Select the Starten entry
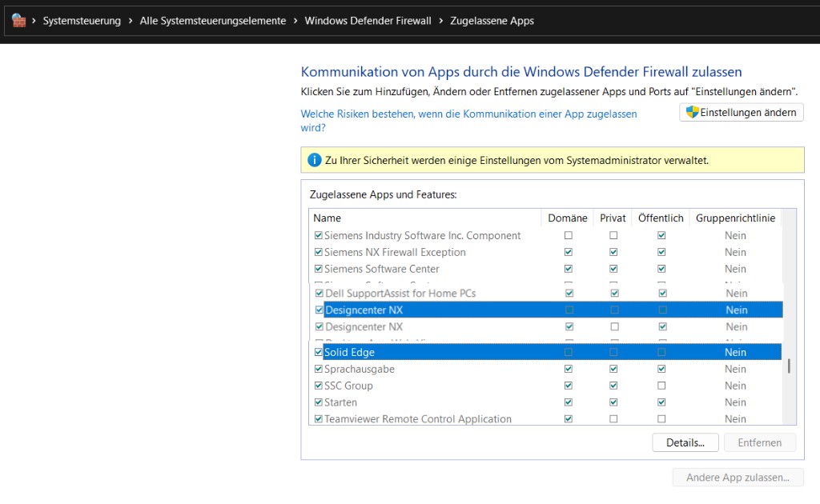 (x=340, y=402)
